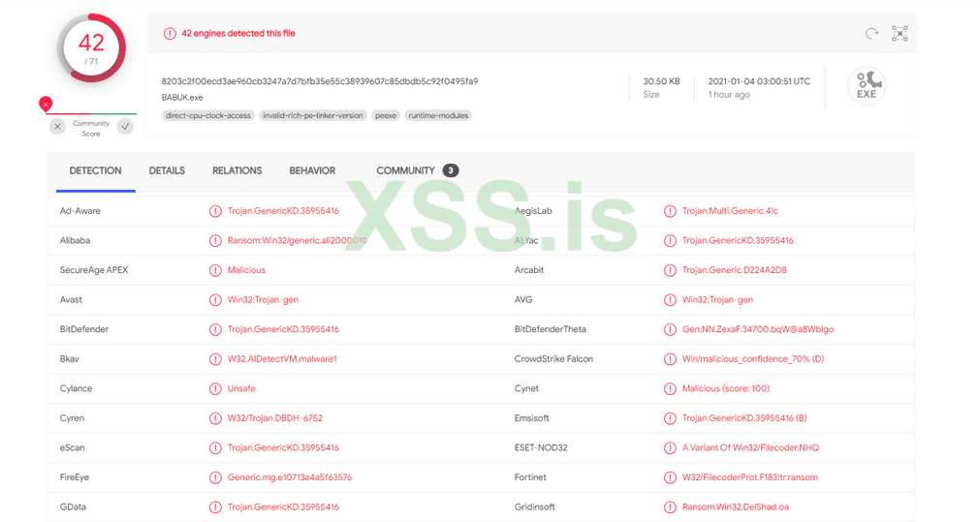
Task: Click the GData detection alert icon
Action: click(x=215, y=507)
